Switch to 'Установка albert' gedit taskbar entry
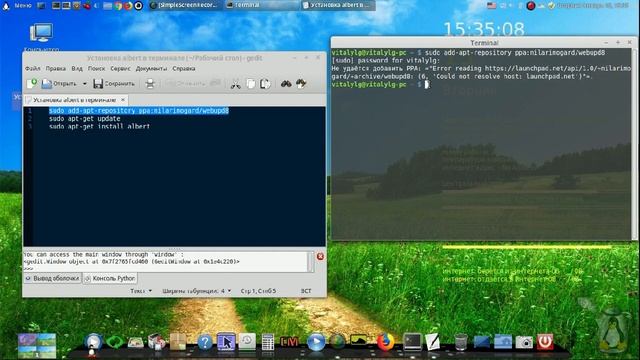Image resolution: width=640 pixels, height=360 pixels. (x=338, y=5)
